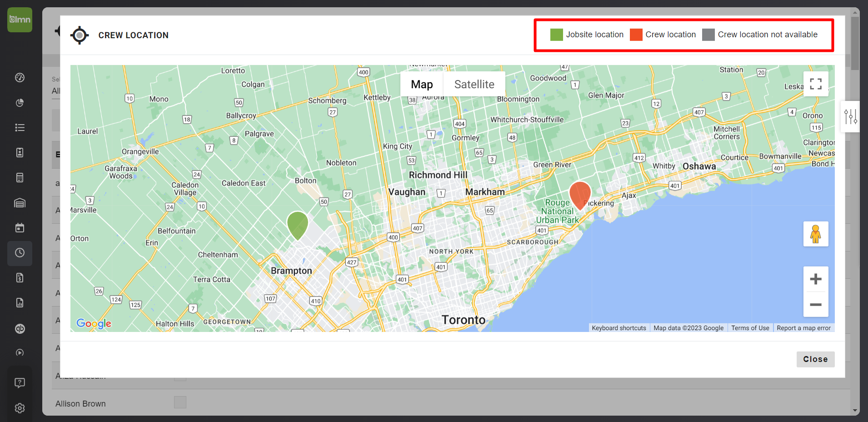Open the calculator estimates tool
Image resolution: width=868 pixels, height=422 pixels.
click(x=20, y=177)
